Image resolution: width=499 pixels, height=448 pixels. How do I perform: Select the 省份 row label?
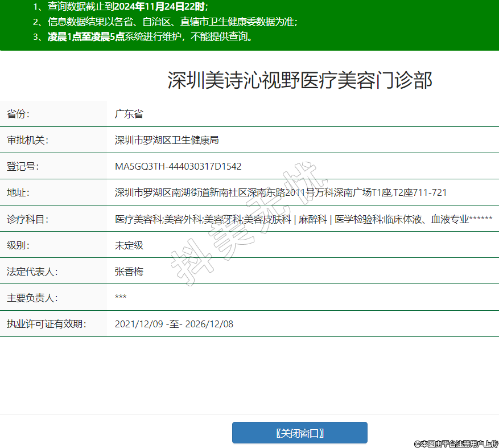coord(18,114)
